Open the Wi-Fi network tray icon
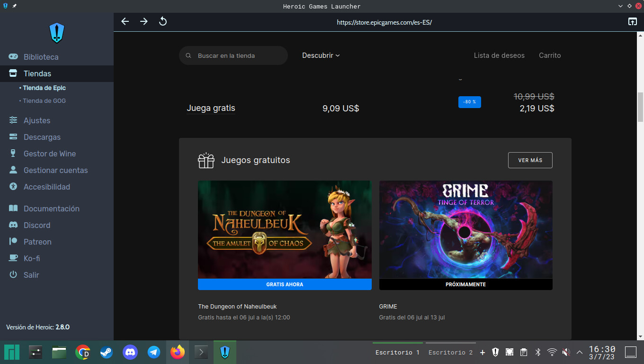The image size is (644, 364). click(x=552, y=352)
